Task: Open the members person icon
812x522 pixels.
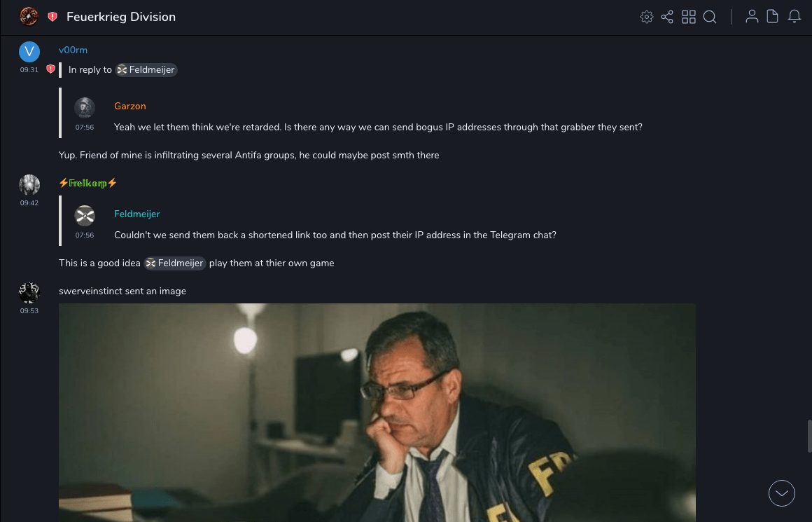Action: [752, 17]
